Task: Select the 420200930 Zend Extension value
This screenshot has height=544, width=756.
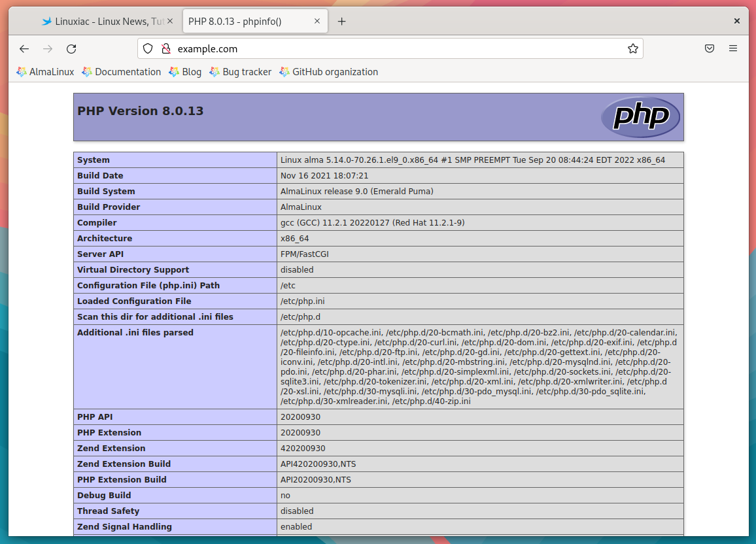Action: point(303,448)
